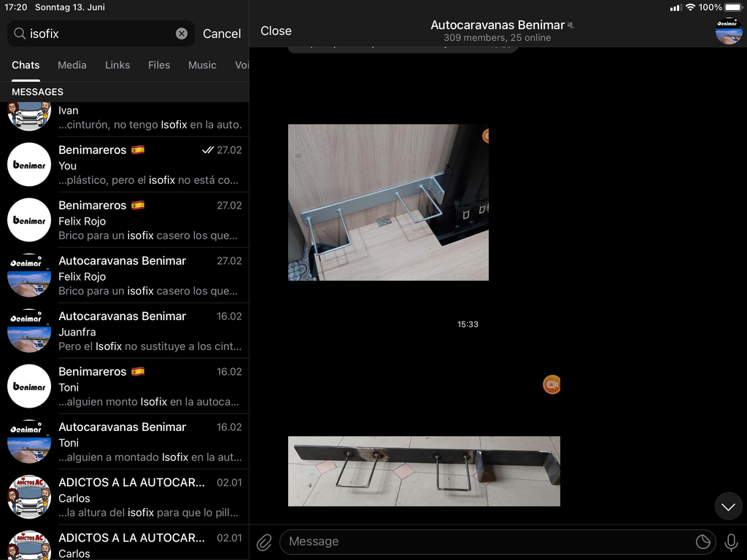The height and width of the screenshot is (560, 747).
Task: Open photo of metal isofix bar
Action: click(424, 471)
